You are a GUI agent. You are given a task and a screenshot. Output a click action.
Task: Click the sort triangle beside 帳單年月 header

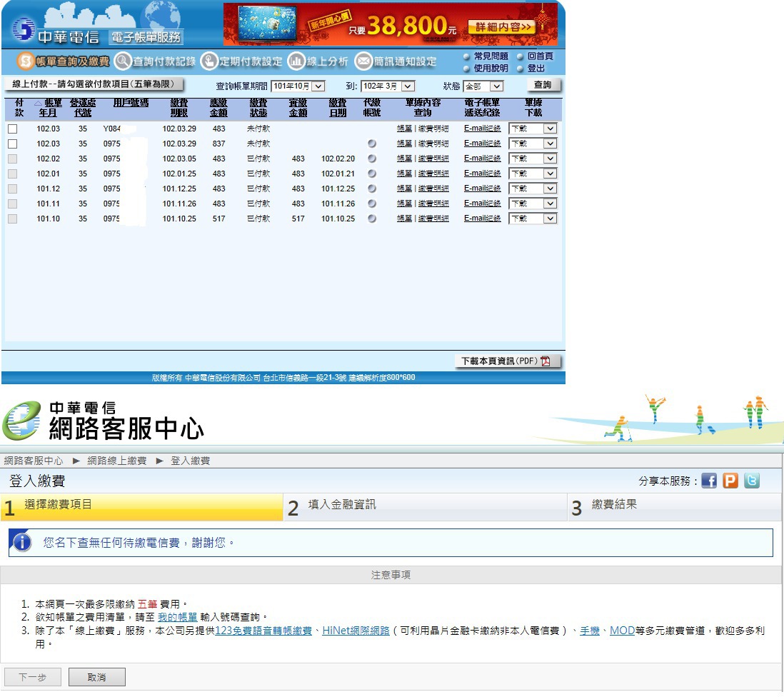[x=38, y=103]
